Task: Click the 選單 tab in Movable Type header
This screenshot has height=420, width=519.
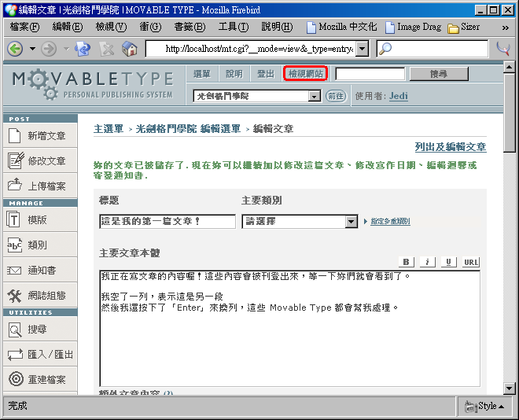Action: point(201,74)
